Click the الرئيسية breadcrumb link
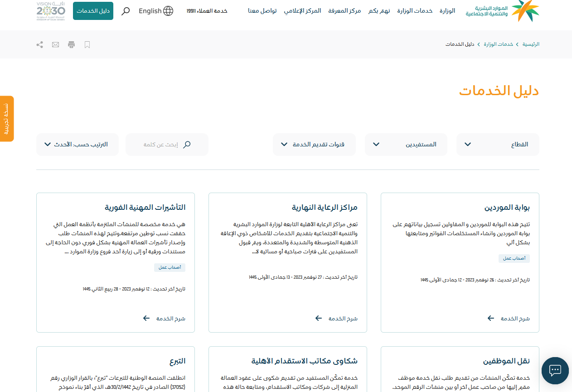Viewport: 572px width, 392px height. [x=531, y=44]
